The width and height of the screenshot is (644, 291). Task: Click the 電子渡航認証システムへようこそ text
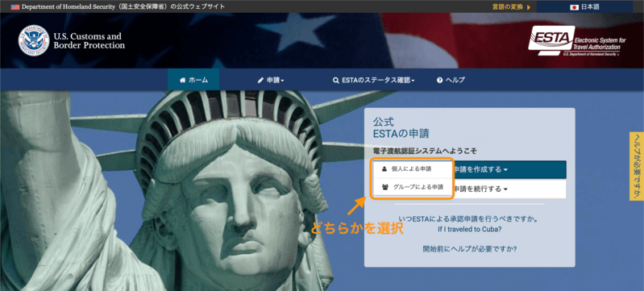pyautogui.click(x=425, y=151)
